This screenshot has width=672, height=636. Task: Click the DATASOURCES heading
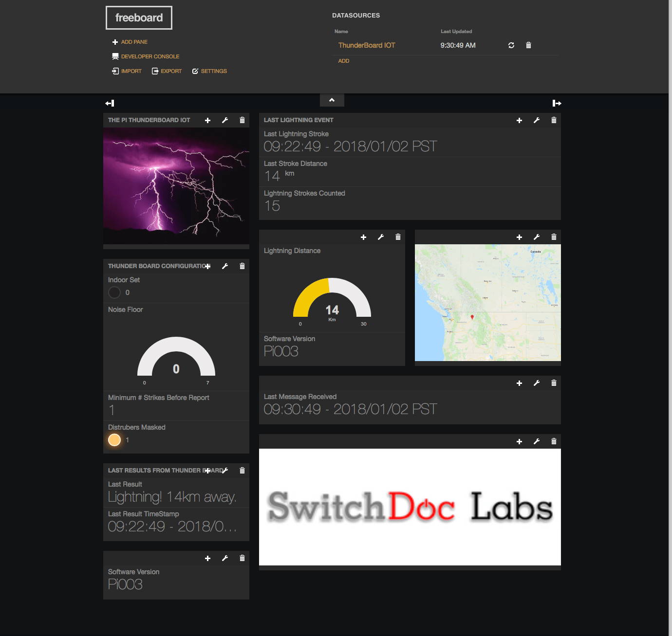click(x=356, y=16)
